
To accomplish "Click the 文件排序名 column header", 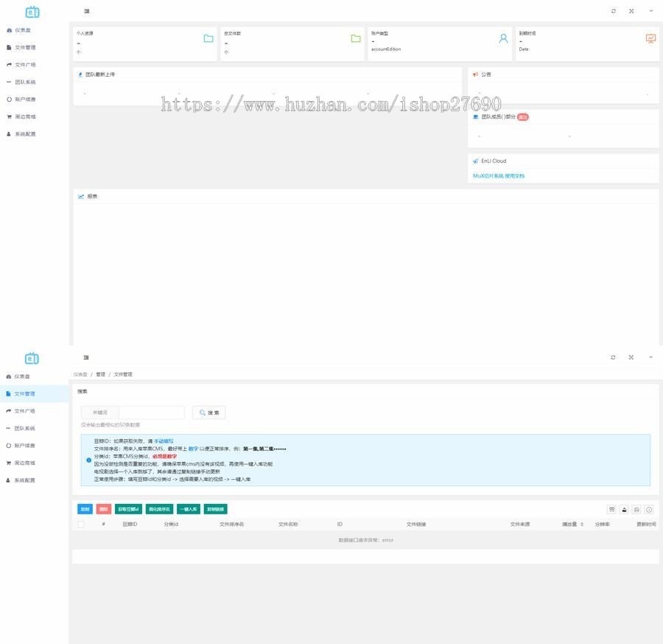I will pos(232,525).
